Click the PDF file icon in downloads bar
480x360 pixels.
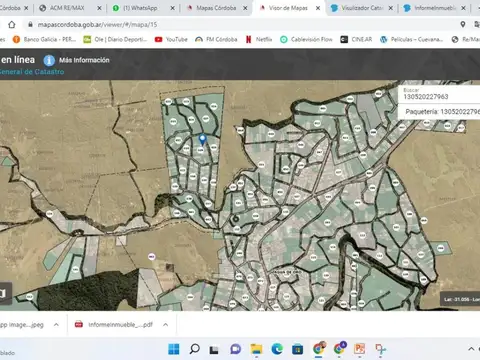(79, 324)
